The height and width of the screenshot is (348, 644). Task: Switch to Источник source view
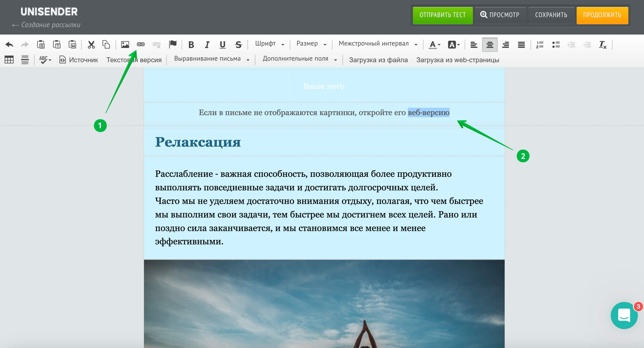79,60
